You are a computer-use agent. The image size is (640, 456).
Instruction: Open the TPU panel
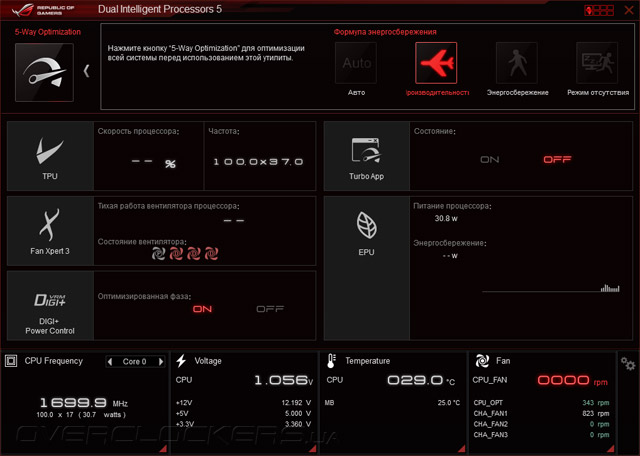click(x=50, y=156)
